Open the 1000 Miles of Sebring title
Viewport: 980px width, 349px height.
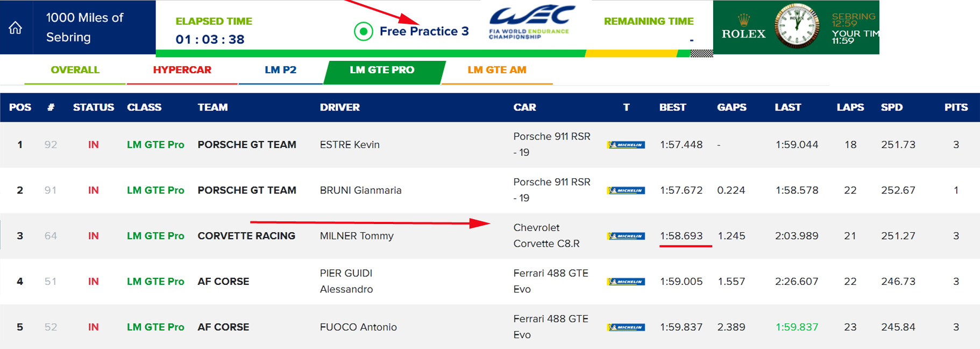[84, 27]
